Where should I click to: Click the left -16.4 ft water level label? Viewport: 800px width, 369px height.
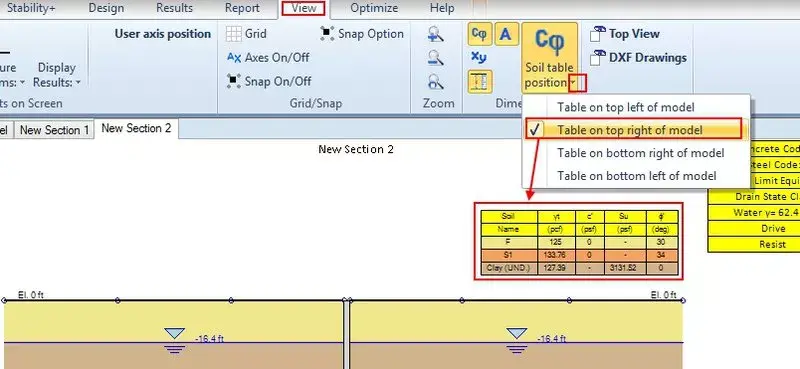209,338
